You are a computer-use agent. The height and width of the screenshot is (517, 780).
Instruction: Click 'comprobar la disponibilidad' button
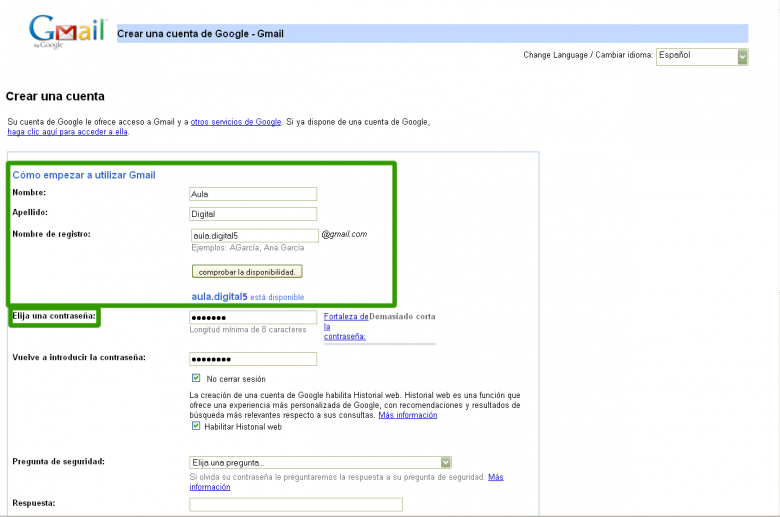(x=247, y=272)
